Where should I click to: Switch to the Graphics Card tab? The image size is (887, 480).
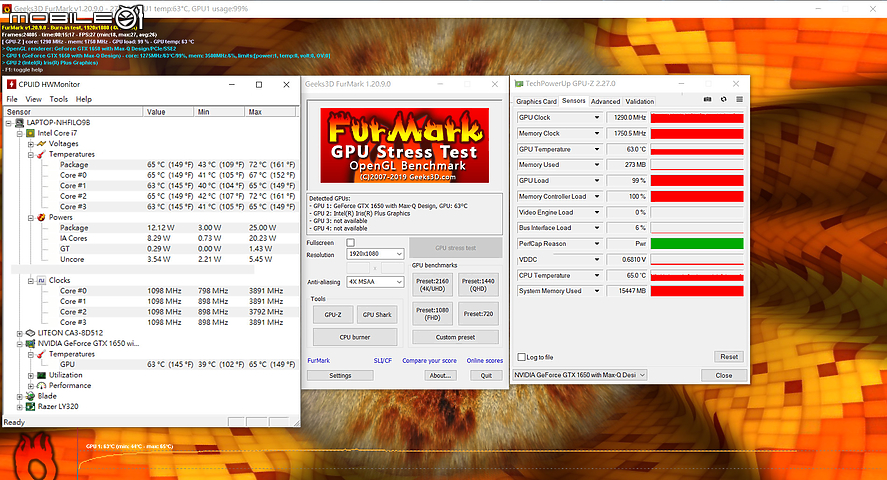536,101
